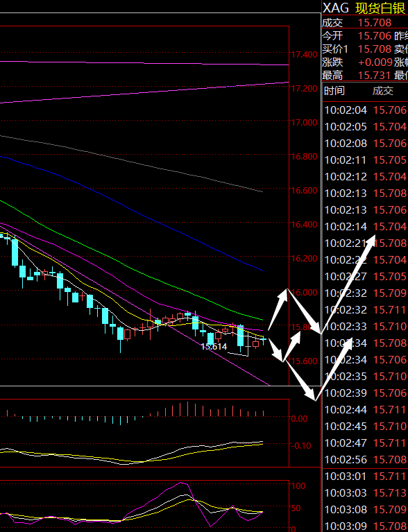Click price 15.710 in the 10:02:33 row
The height and width of the screenshot is (532, 408).
pyautogui.click(x=390, y=327)
